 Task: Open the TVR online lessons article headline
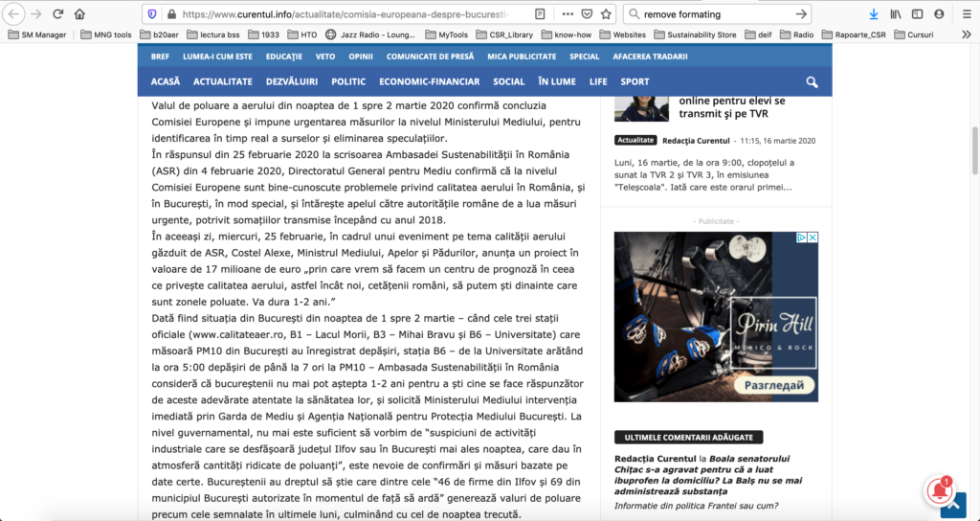click(732, 107)
